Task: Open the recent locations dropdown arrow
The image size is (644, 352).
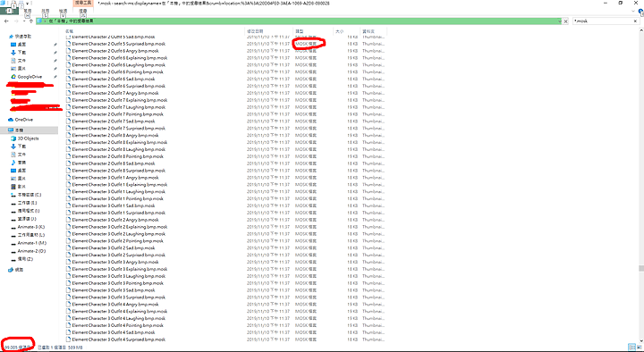Action: pyautogui.click(x=24, y=21)
